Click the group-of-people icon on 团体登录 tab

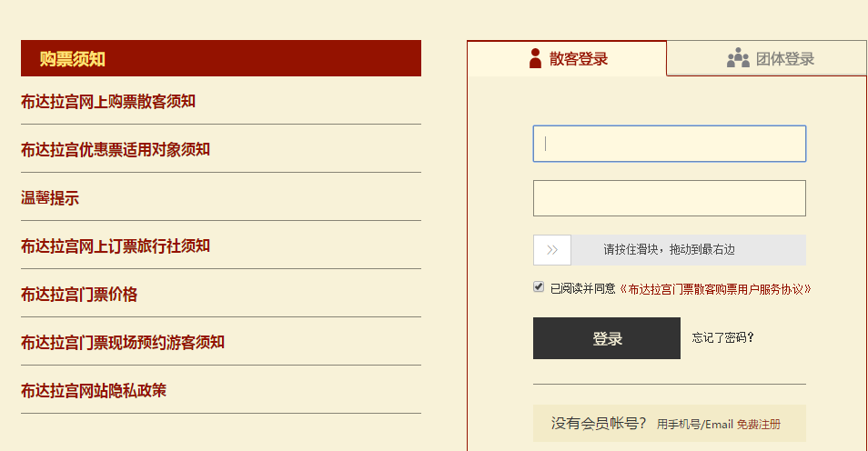[738, 58]
